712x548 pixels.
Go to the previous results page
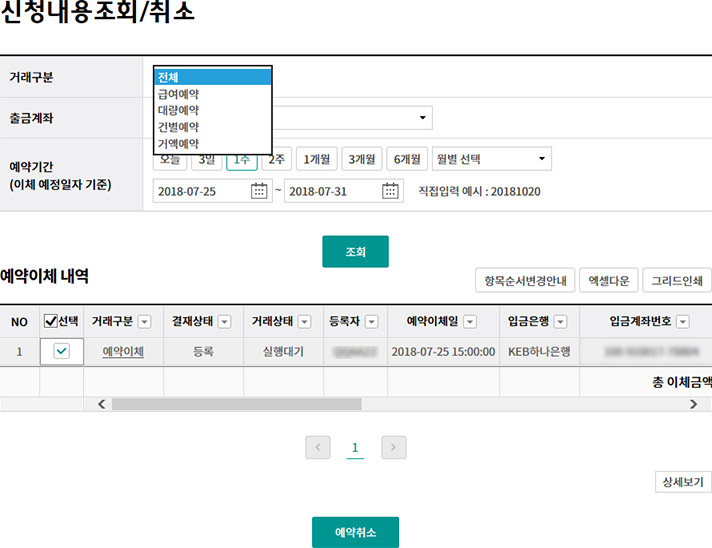pyautogui.click(x=318, y=448)
